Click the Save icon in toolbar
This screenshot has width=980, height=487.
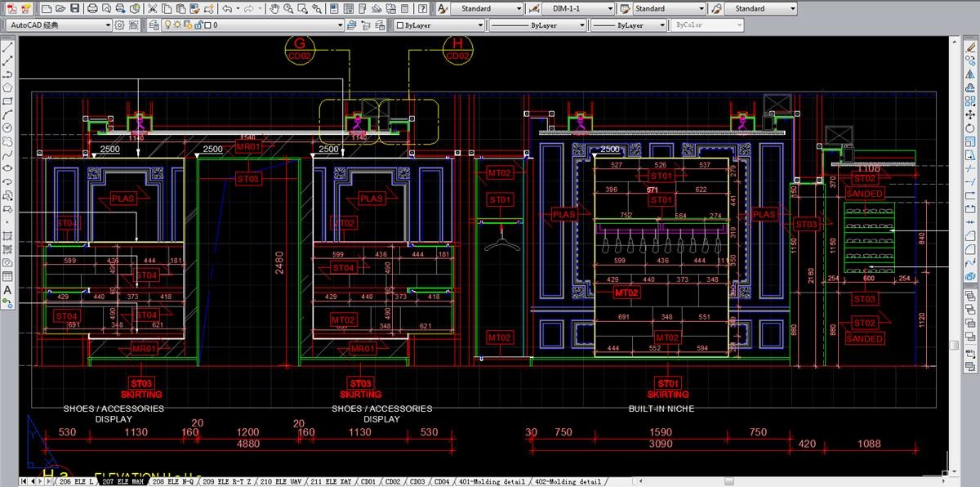tap(74, 8)
